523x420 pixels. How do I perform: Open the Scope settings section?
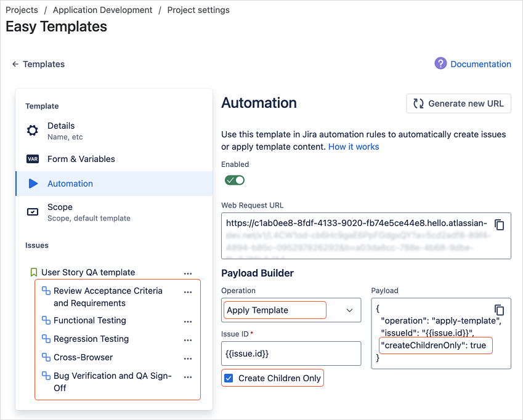(x=60, y=212)
